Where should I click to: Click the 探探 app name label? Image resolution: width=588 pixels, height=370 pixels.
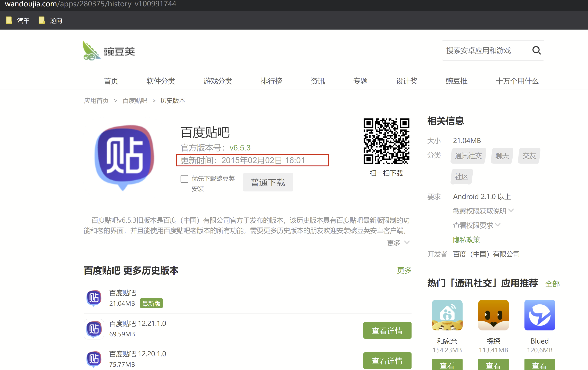coord(493,341)
